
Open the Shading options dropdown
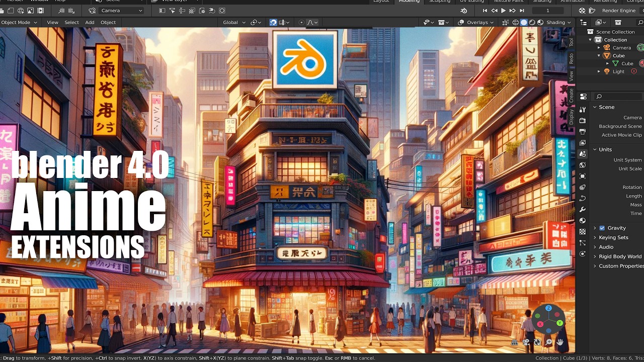click(x=558, y=22)
